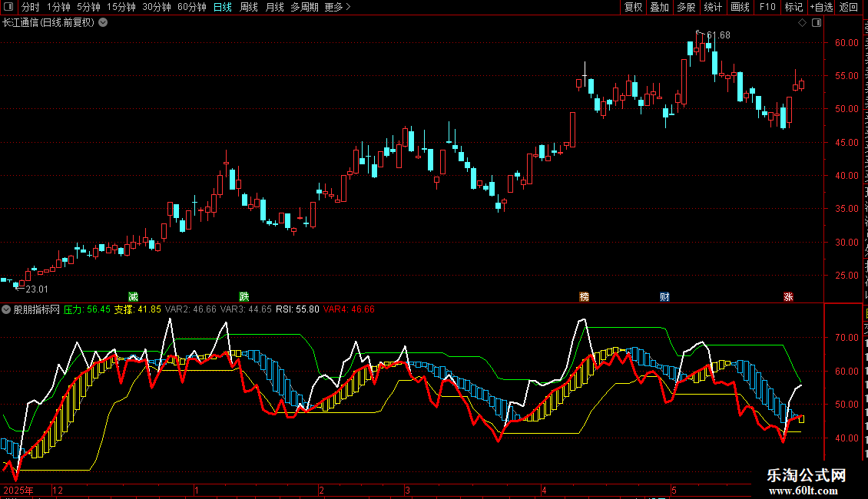Select the 5分钟 period tab

pyautogui.click(x=88, y=7)
